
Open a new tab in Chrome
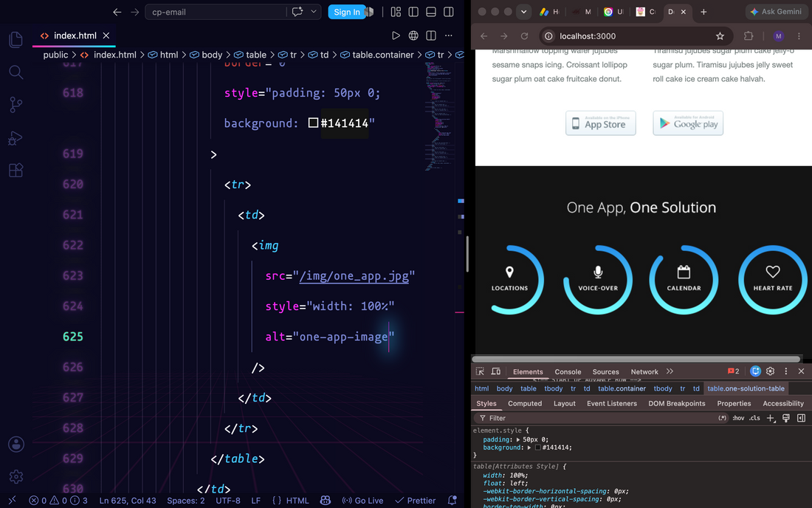[703, 11]
